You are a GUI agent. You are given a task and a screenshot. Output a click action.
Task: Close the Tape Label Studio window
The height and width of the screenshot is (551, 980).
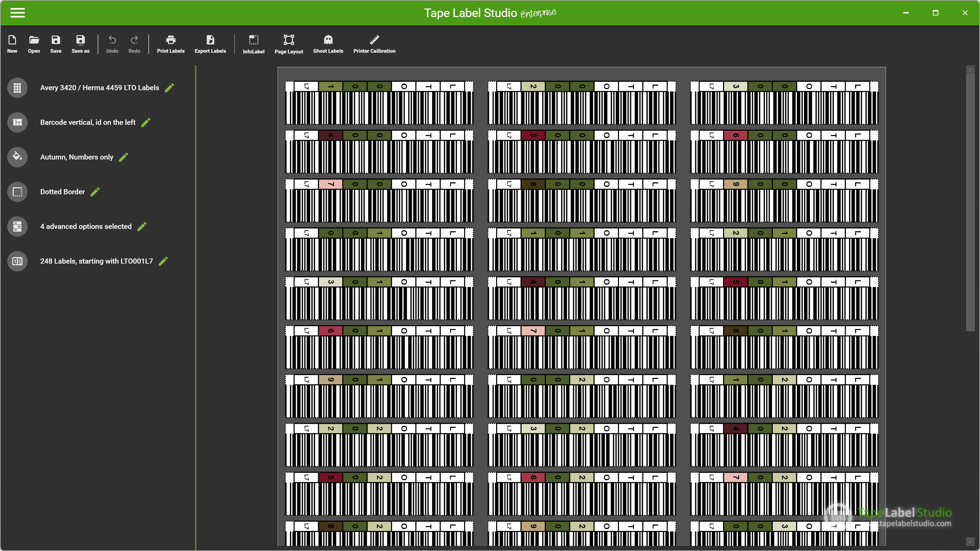tap(965, 13)
